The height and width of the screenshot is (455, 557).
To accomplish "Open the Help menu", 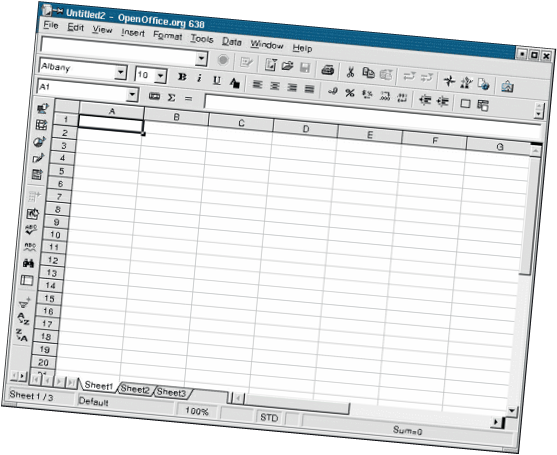I will (x=302, y=48).
